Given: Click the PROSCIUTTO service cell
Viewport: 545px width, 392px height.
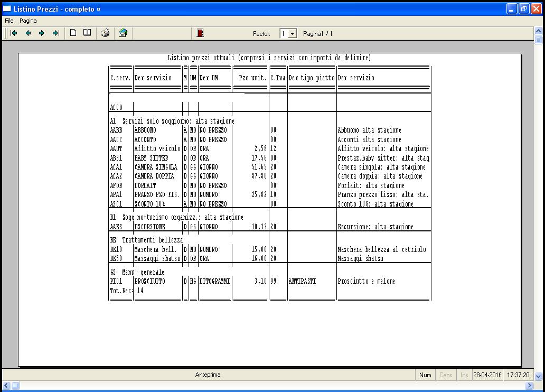Looking at the screenshot, I should [x=150, y=282].
